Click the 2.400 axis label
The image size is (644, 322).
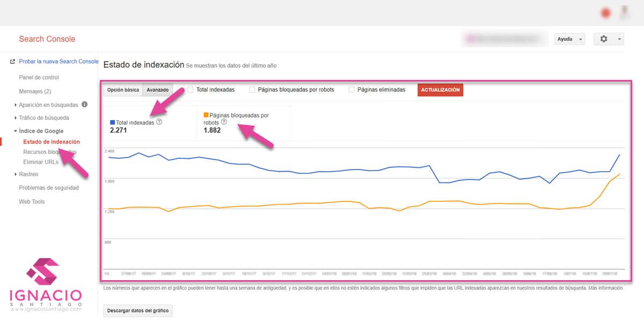tap(108, 151)
